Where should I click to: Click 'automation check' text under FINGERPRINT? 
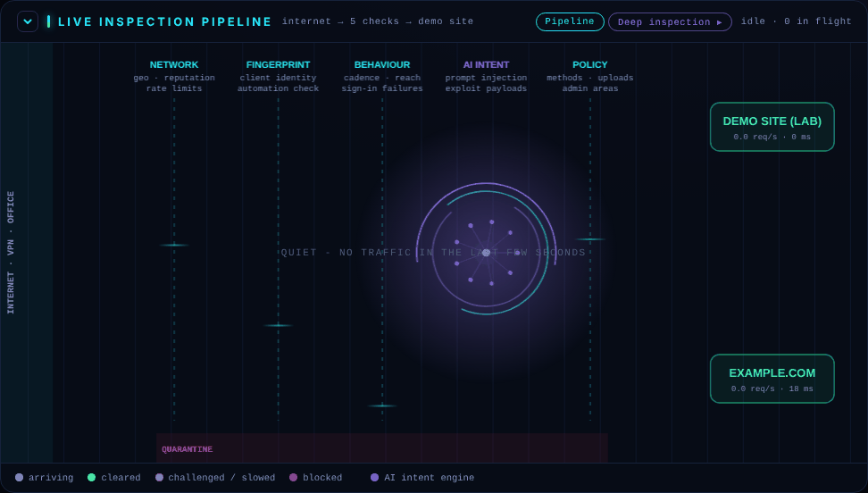tap(278, 88)
